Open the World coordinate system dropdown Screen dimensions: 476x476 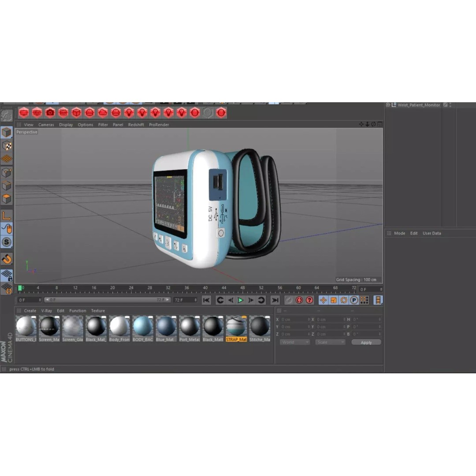click(x=294, y=342)
